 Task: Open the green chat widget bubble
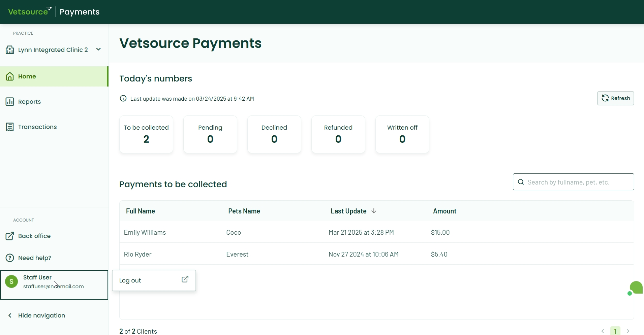click(x=636, y=288)
